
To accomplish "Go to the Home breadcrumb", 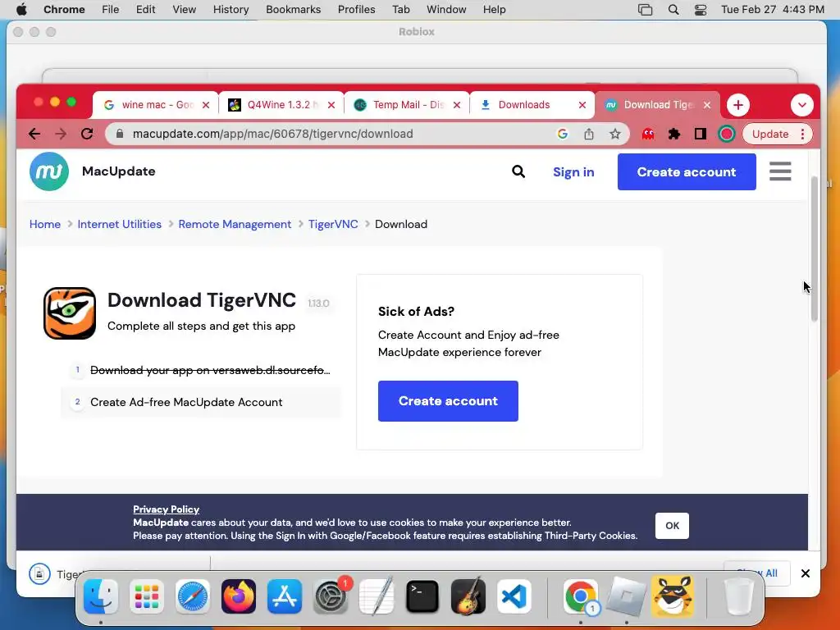I will pyautogui.click(x=45, y=225).
